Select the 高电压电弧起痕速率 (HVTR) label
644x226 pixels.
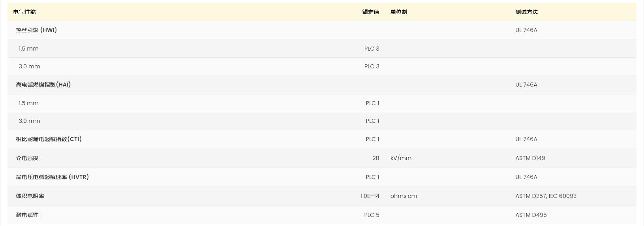tap(52, 177)
